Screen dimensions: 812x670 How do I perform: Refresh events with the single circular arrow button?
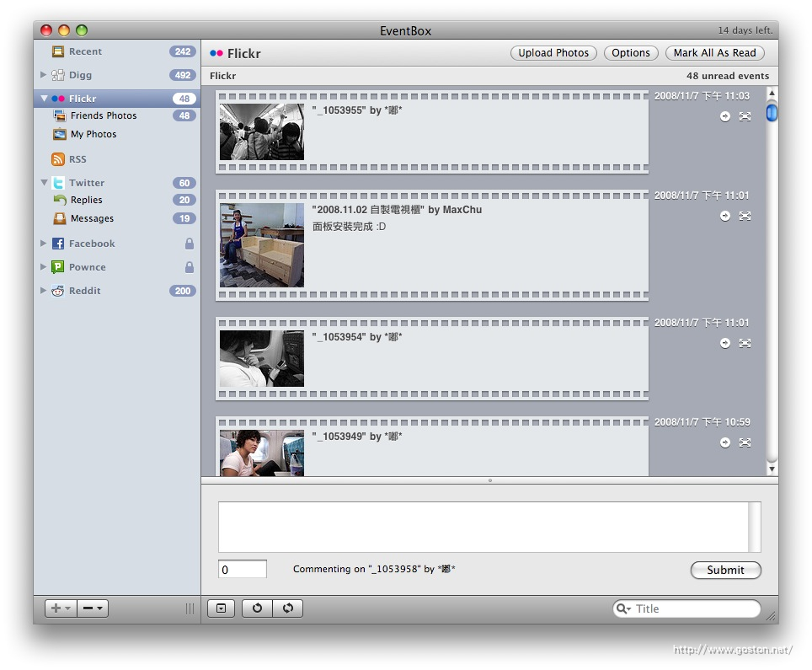click(257, 608)
